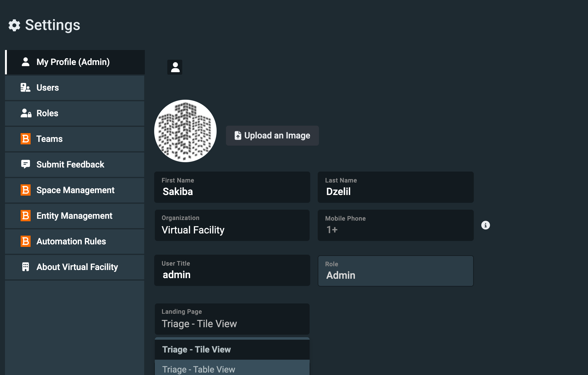The image size is (588, 375).
Task: Click the Automation Rules orange B icon
Action: 26,241
